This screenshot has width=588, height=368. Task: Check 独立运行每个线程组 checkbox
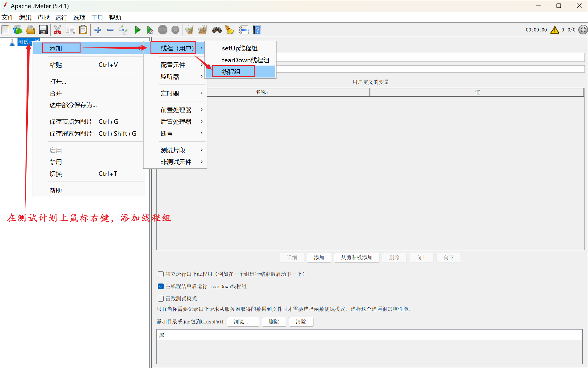[x=160, y=274]
